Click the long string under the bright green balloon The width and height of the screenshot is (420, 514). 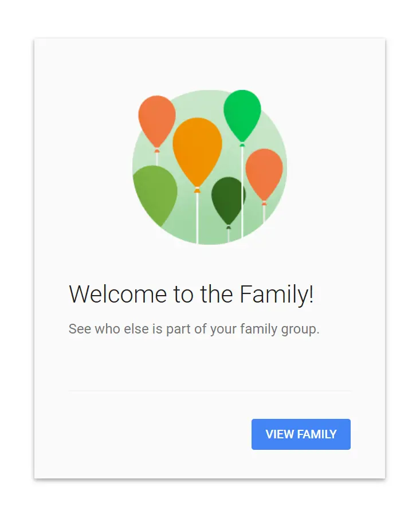point(242,192)
